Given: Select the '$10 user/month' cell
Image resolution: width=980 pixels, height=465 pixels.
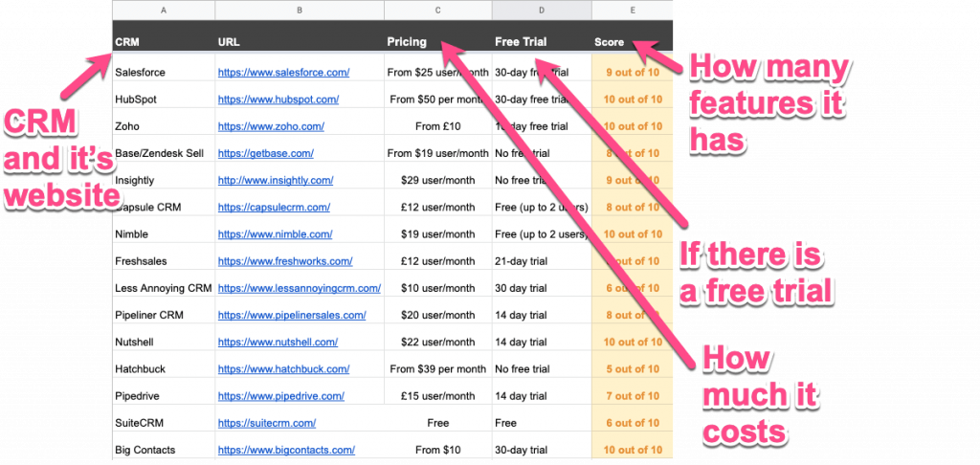Looking at the screenshot, I should pyautogui.click(x=438, y=283).
